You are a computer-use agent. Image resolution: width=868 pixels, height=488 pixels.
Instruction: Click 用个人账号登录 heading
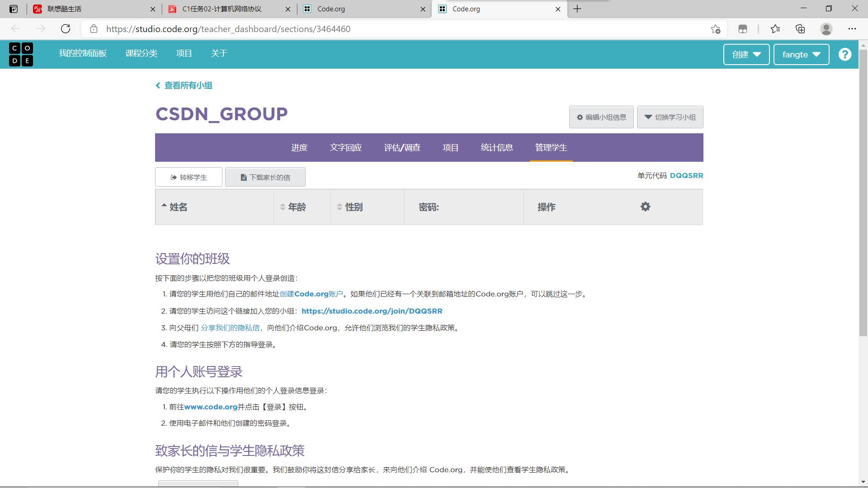coord(199,372)
